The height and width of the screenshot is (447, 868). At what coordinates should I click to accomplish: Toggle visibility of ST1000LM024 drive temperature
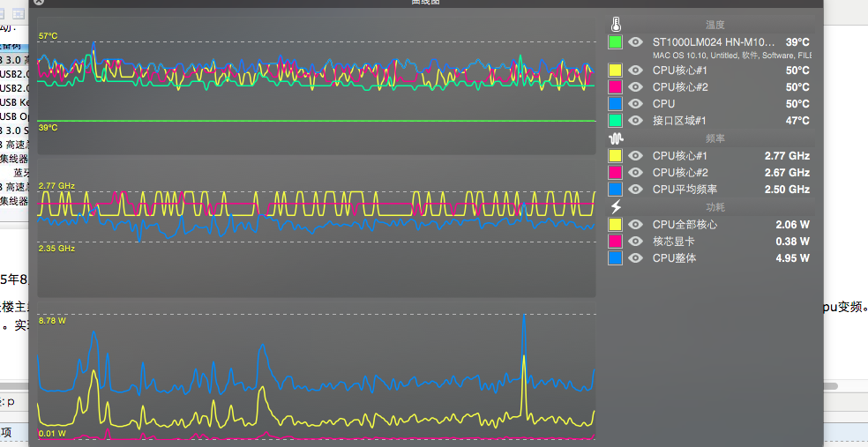(x=635, y=42)
